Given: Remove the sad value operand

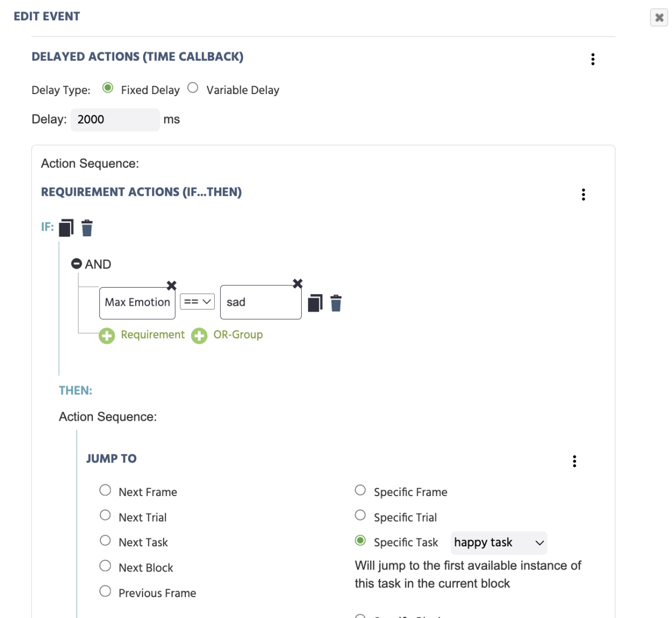Looking at the screenshot, I should [x=298, y=283].
